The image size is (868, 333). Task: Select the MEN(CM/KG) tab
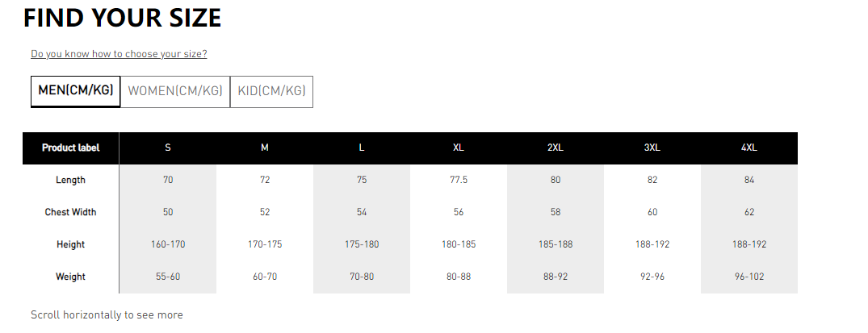point(75,91)
